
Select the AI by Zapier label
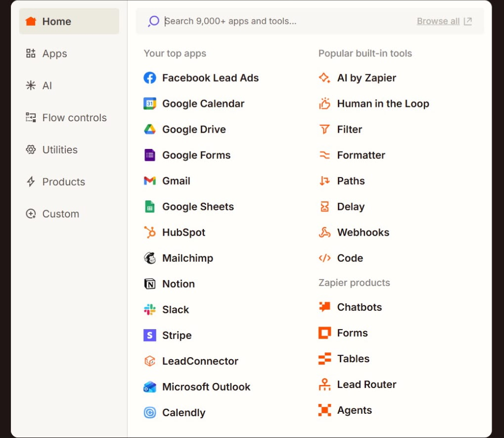pyautogui.click(x=367, y=78)
